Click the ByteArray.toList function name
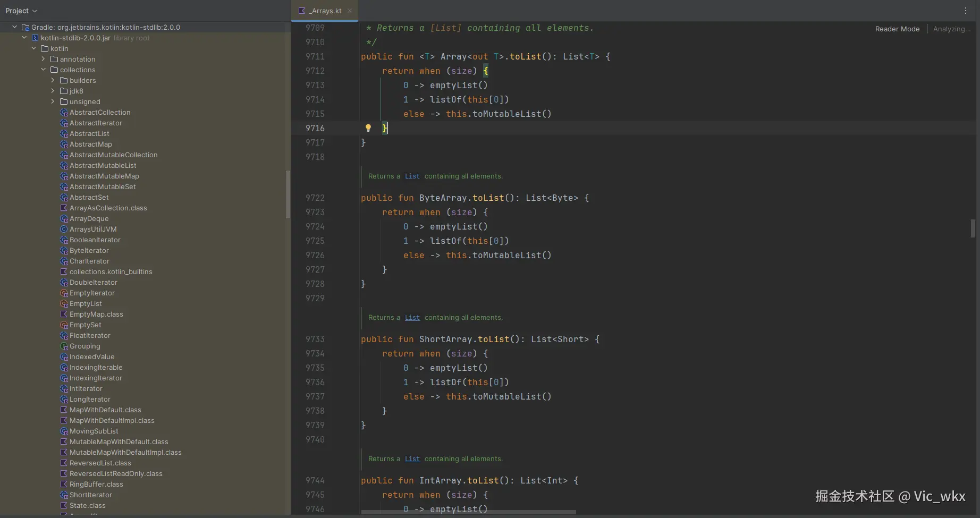The width and height of the screenshot is (980, 518). pos(488,198)
